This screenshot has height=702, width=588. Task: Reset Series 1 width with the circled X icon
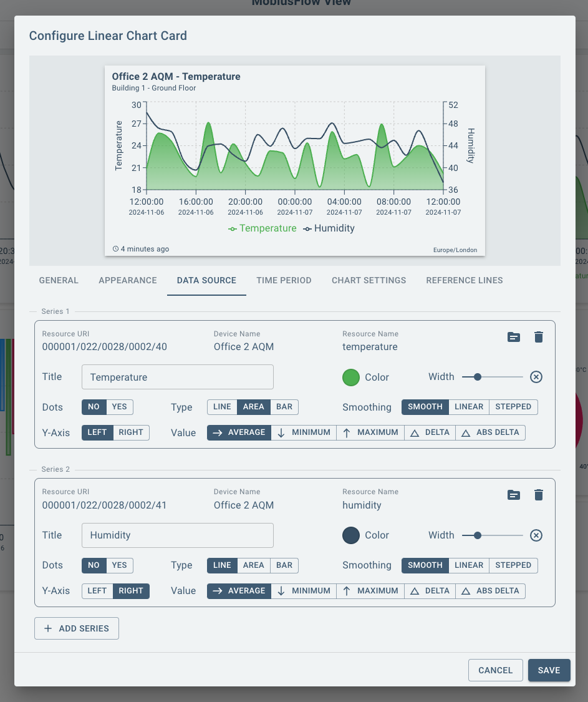[x=536, y=377]
